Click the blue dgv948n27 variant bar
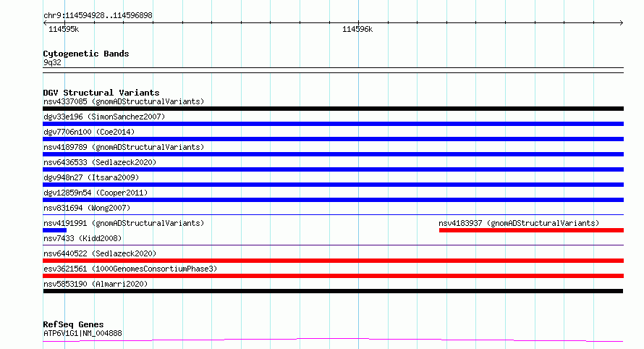The height and width of the screenshot is (349, 644). (333, 185)
